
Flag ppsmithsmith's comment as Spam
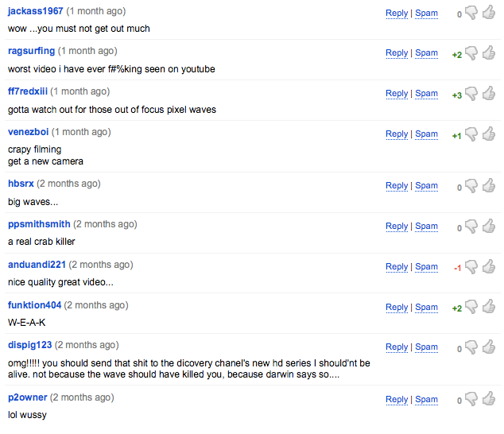427,226
